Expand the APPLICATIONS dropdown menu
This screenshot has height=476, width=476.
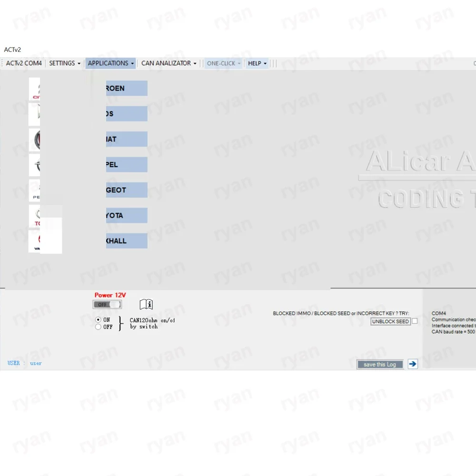[x=110, y=63]
